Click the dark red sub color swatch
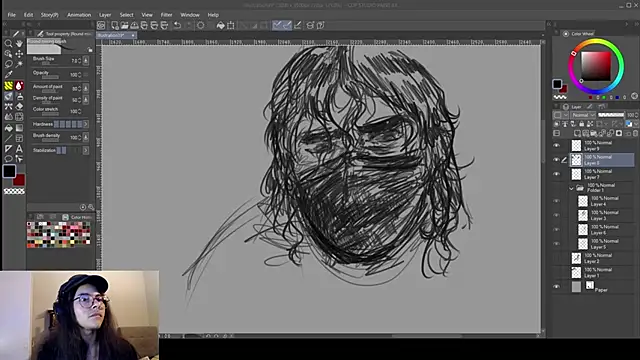640x360 pixels. click(x=19, y=180)
